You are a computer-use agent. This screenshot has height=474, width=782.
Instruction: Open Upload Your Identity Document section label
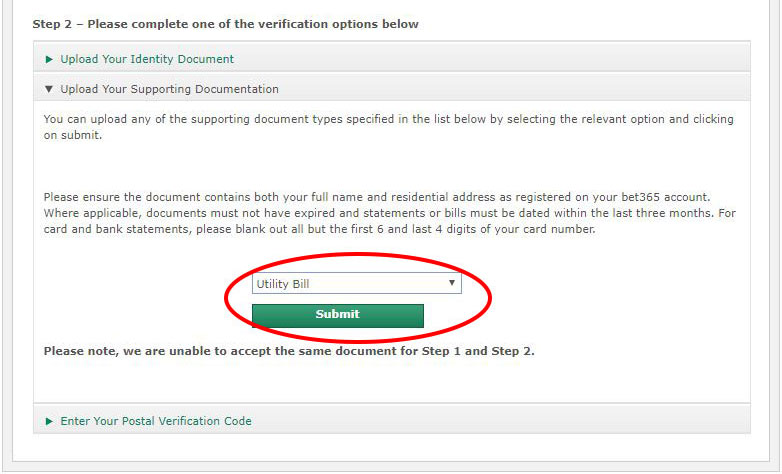tap(147, 59)
